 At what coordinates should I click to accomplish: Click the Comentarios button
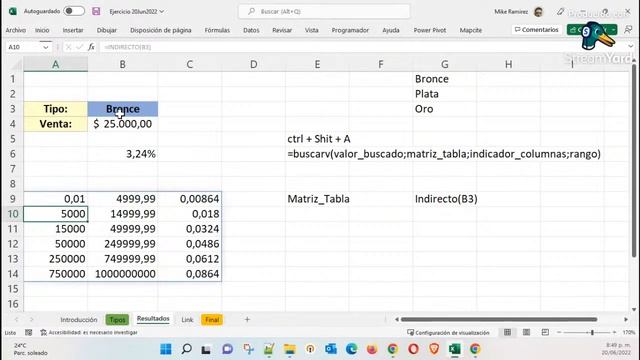pos(536,30)
